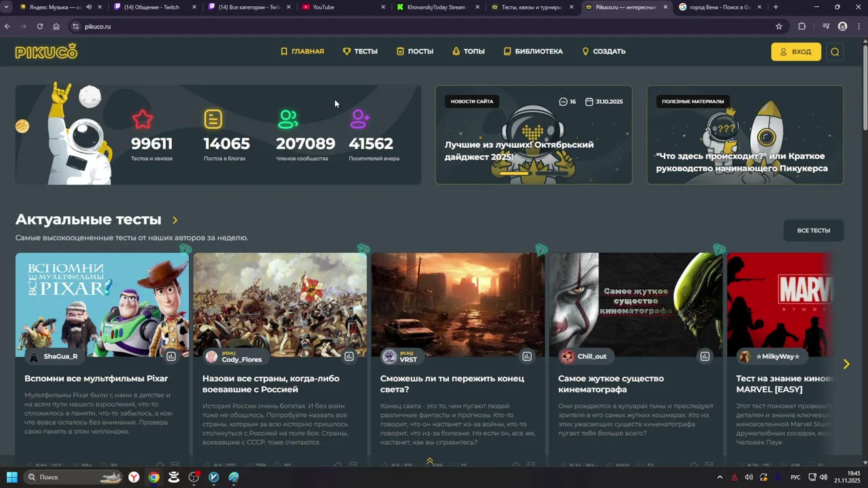Open the Pikuco logo home link
Screen dimensions: 868x488
coord(46,52)
